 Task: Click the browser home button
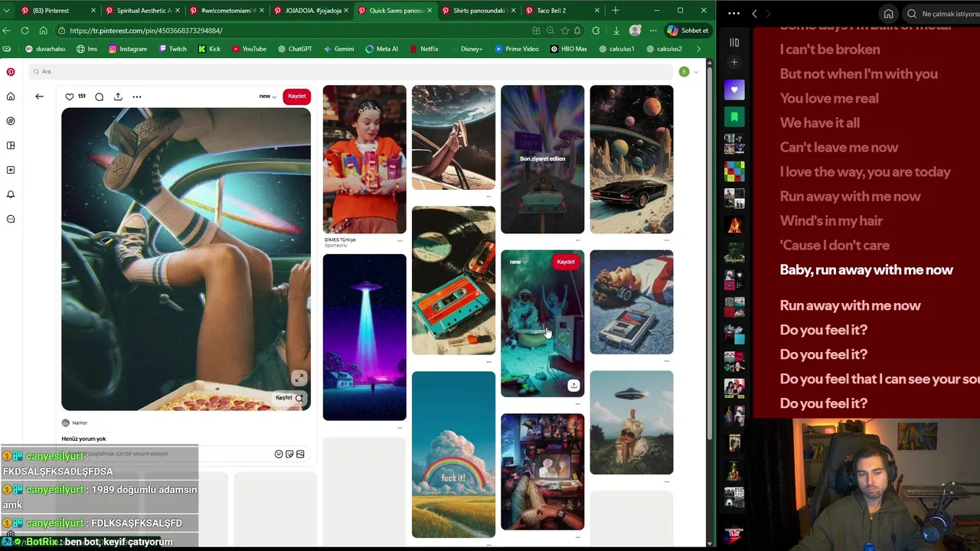click(x=43, y=31)
